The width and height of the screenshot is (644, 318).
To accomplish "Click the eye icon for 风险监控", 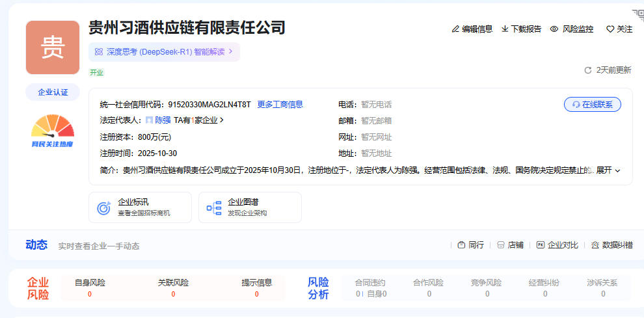I will click(x=554, y=29).
